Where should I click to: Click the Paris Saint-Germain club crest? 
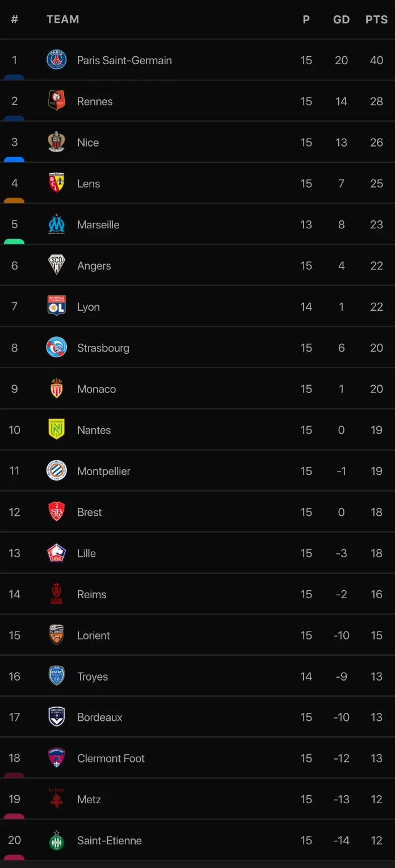click(57, 60)
